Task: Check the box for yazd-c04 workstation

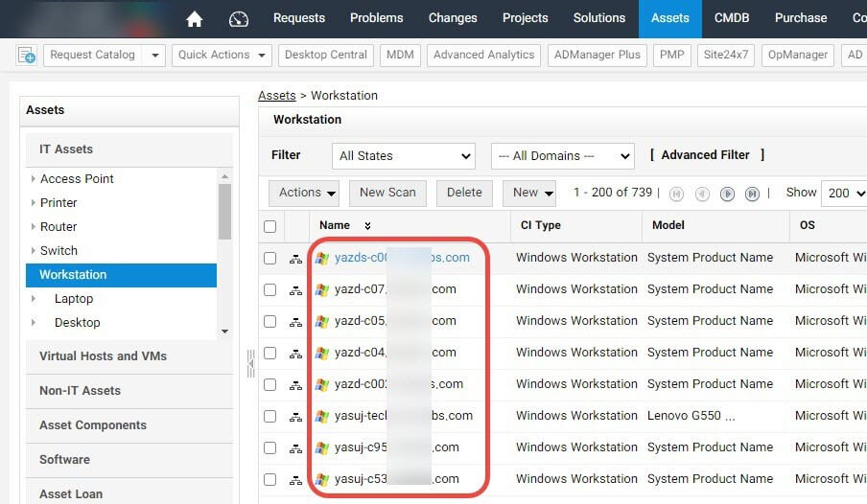Action: point(269,353)
